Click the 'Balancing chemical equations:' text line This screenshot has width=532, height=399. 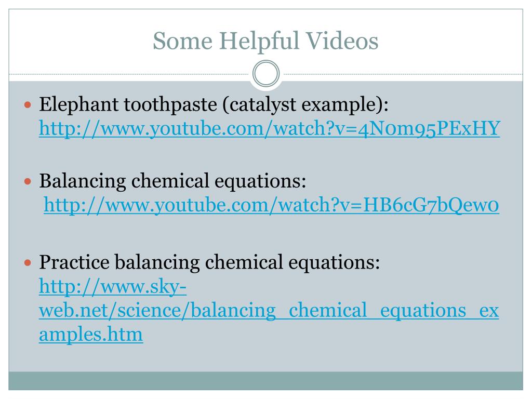tap(172, 181)
